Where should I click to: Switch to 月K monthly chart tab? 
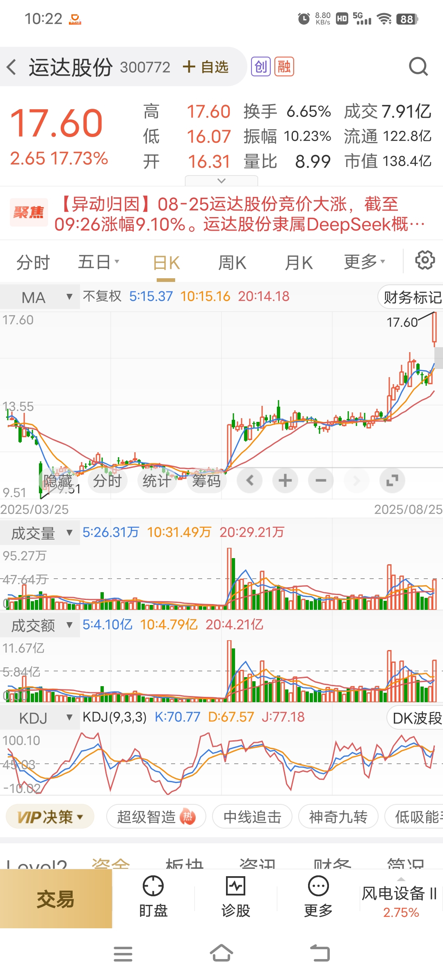pyautogui.click(x=299, y=263)
